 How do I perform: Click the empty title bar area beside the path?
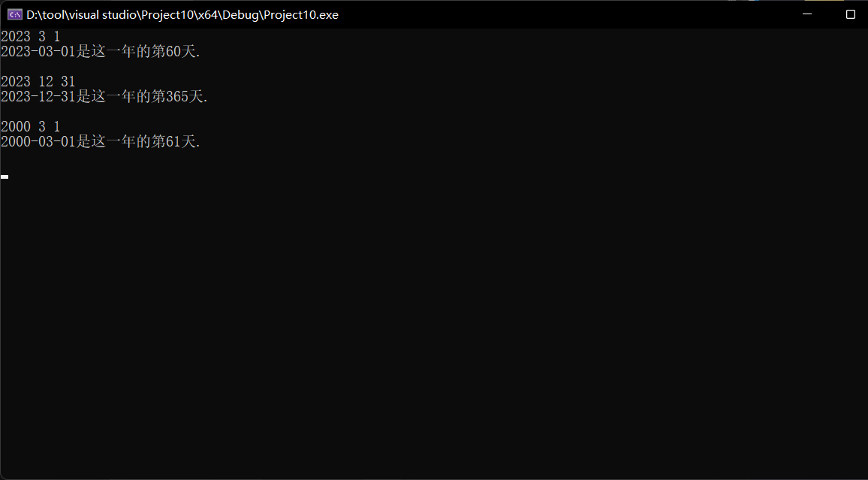tap(563, 14)
